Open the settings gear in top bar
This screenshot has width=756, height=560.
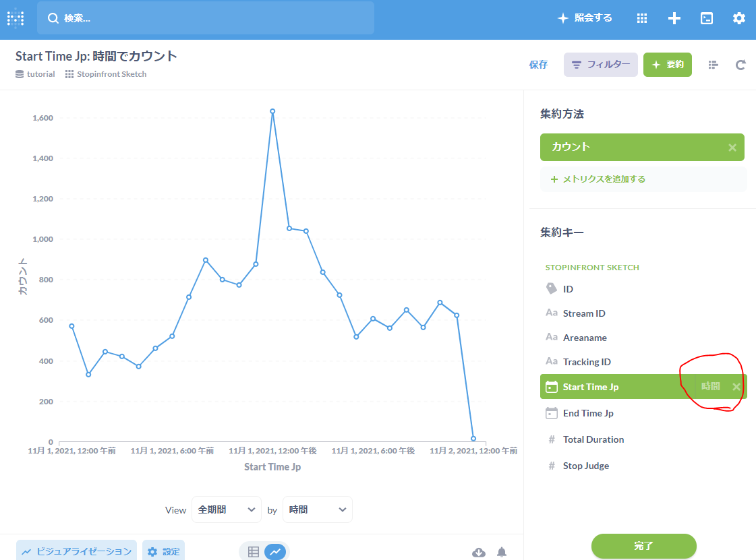click(739, 18)
